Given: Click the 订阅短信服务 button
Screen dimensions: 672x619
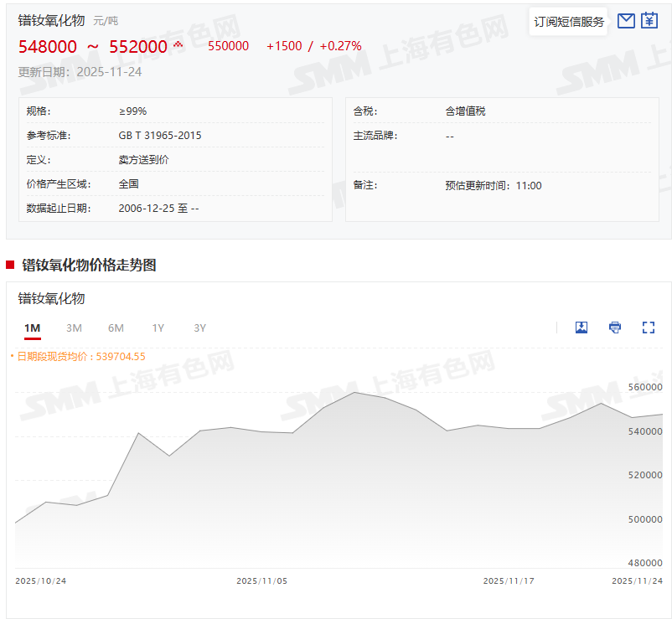Looking at the screenshot, I should (x=569, y=22).
